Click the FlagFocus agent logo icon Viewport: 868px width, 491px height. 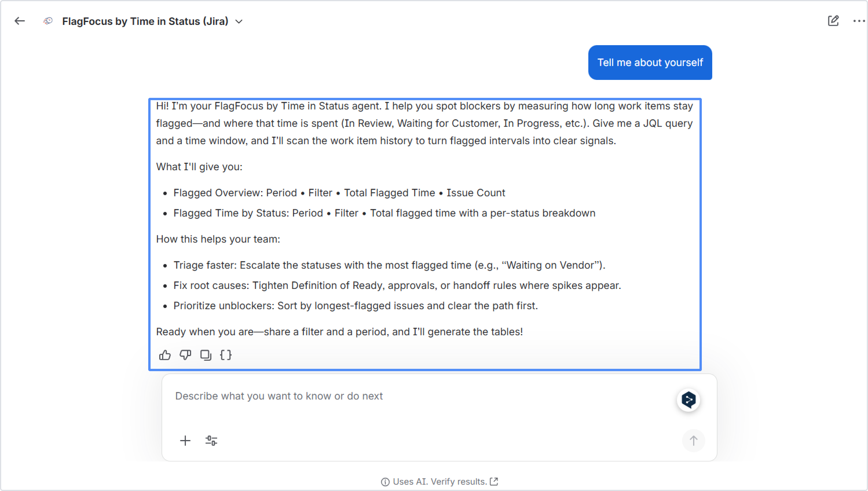tap(48, 21)
